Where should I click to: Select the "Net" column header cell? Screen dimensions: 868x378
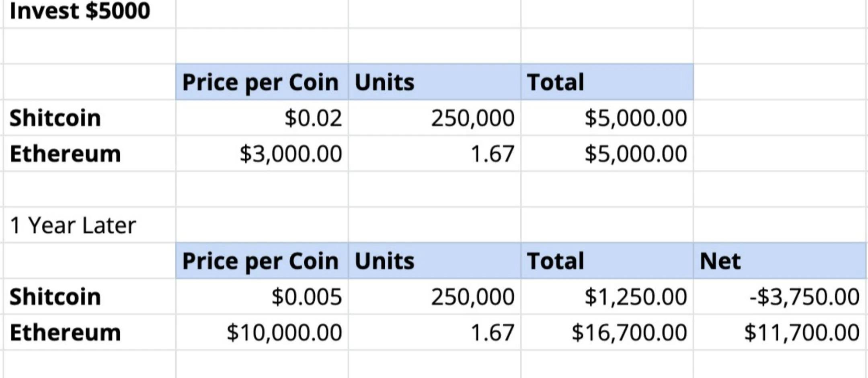coord(780,261)
